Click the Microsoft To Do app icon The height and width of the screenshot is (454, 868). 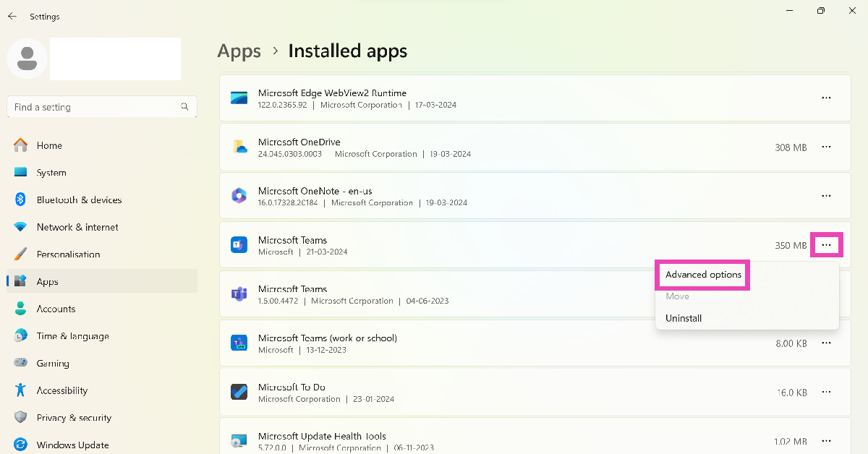(x=239, y=393)
